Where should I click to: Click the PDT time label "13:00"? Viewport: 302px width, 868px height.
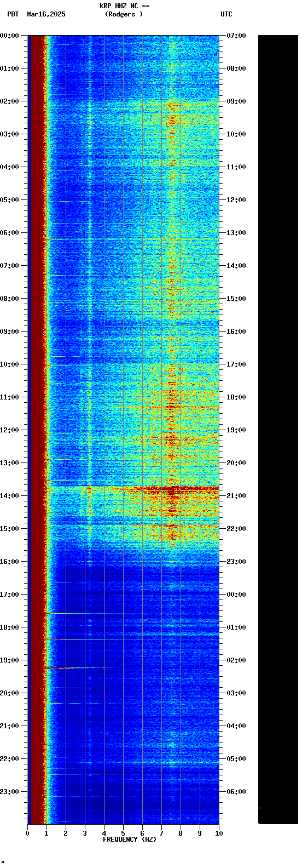[9, 463]
